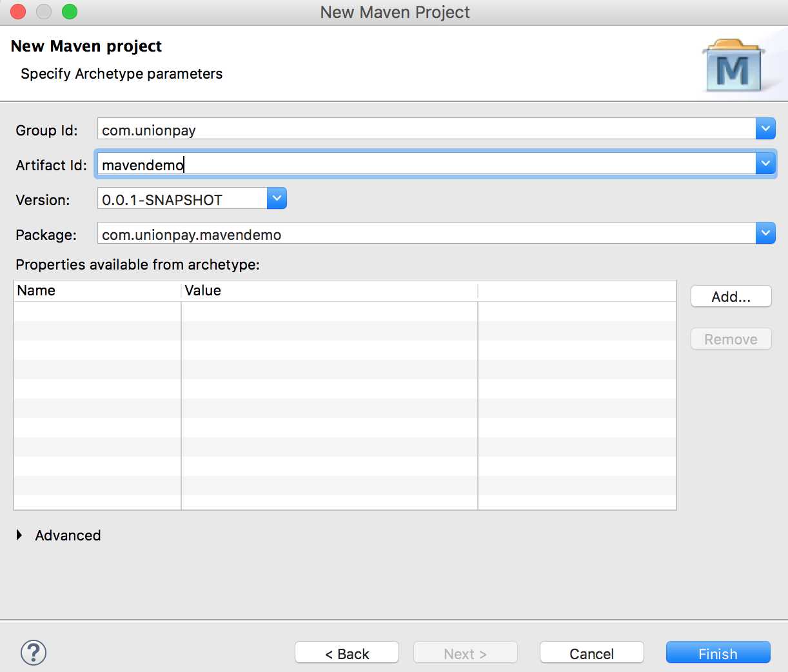The height and width of the screenshot is (672, 788).
Task: Click the Artifact Id field with mavendemo
Action: click(426, 163)
